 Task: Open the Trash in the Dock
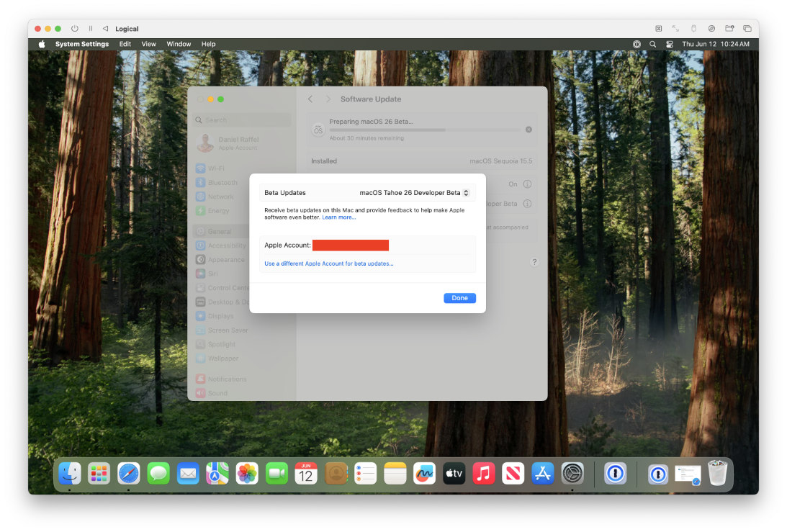click(x=718, y=473)
